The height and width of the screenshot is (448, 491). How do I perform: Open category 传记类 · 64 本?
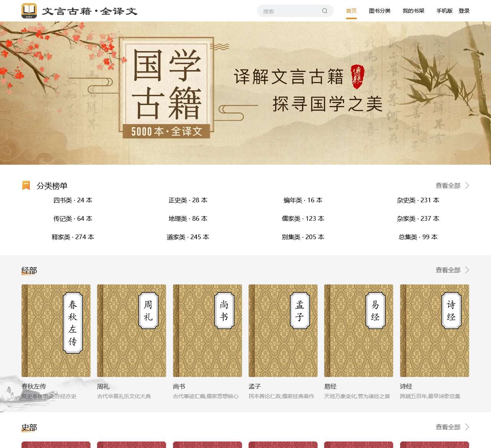[x=73, y=218]
